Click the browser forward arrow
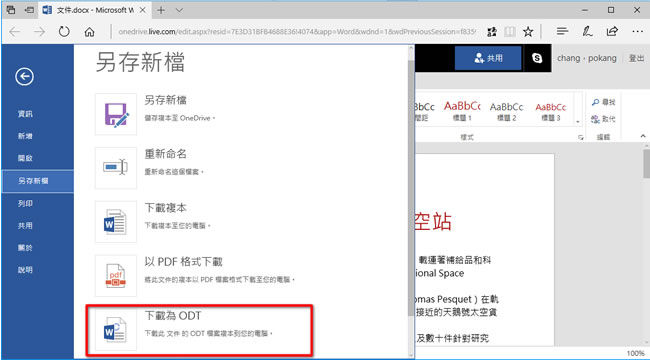 pyautogui.click(x=39, y=32)
